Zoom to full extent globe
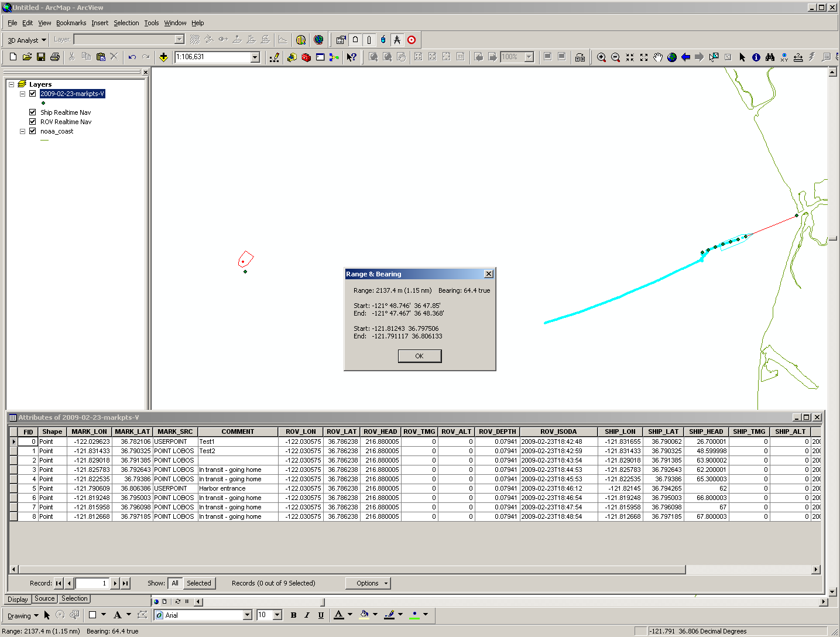Viewport: 840px width, 637px height. pyautogui.click(x=672, y=57)
